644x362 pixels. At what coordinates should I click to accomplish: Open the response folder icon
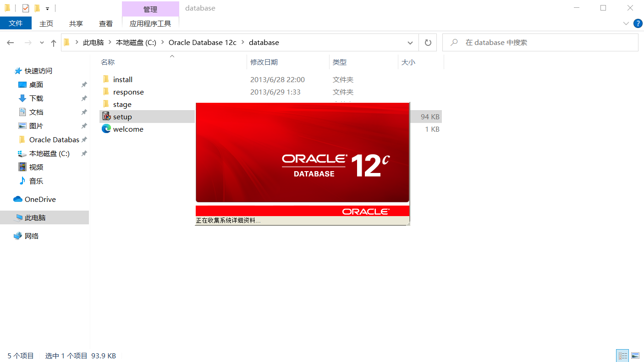(x=106, y=92)
